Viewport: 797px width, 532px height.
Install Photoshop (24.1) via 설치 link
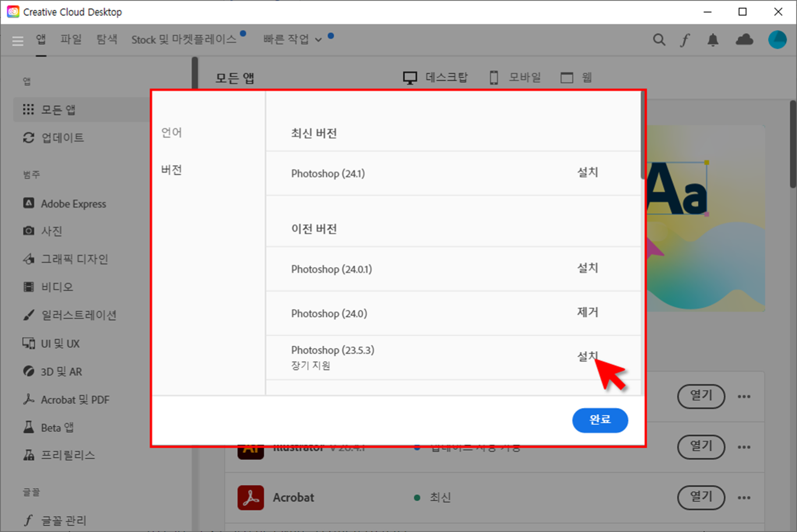(x=587, y=173)
